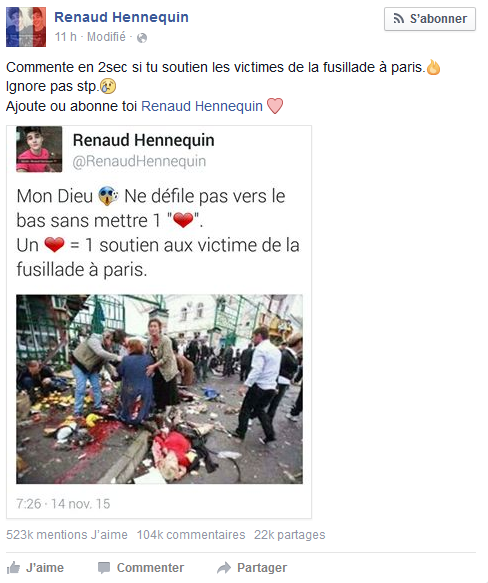Click the speech bubble Commenter icon
The width and height of the screenshot is (488, 583).
point(103,568)
